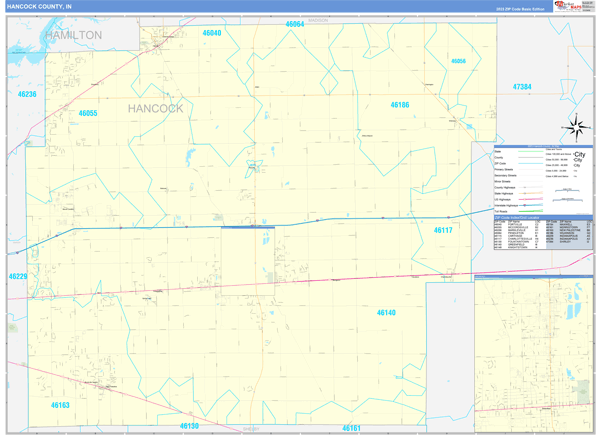
Task: Select the ZIP code label 47384
Action: click(522, 87)
